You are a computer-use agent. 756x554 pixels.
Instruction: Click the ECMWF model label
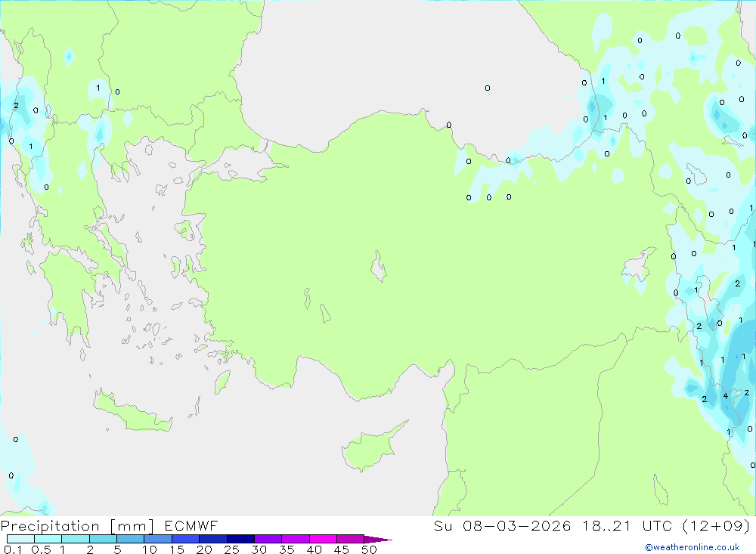[x=191, y=525]
